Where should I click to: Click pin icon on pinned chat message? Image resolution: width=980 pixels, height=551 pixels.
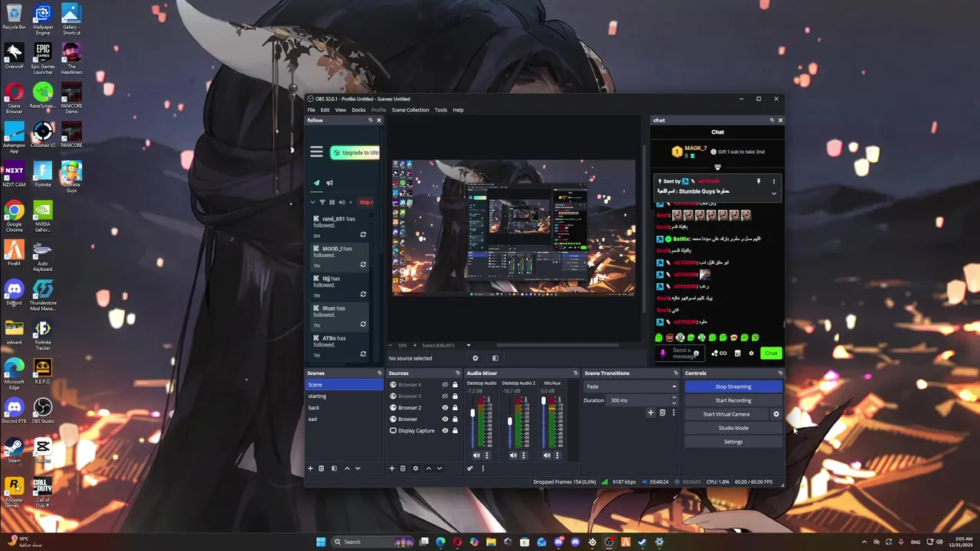point(759,181)
